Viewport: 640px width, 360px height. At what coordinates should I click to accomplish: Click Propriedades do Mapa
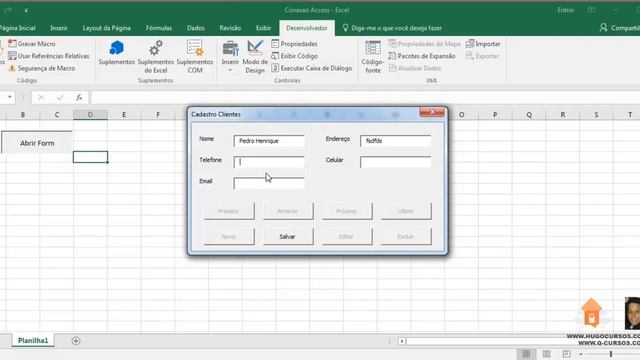tap(424, 44)
